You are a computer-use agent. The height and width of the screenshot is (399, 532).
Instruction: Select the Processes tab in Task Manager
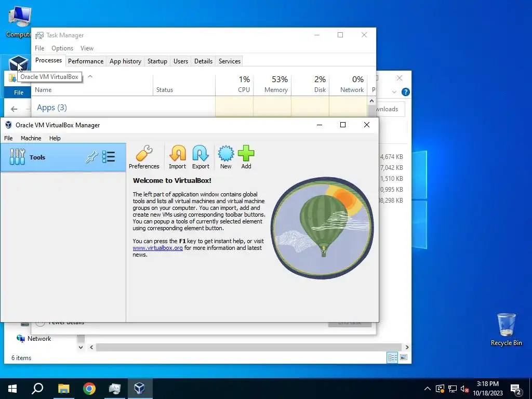[x=48, y=60]
